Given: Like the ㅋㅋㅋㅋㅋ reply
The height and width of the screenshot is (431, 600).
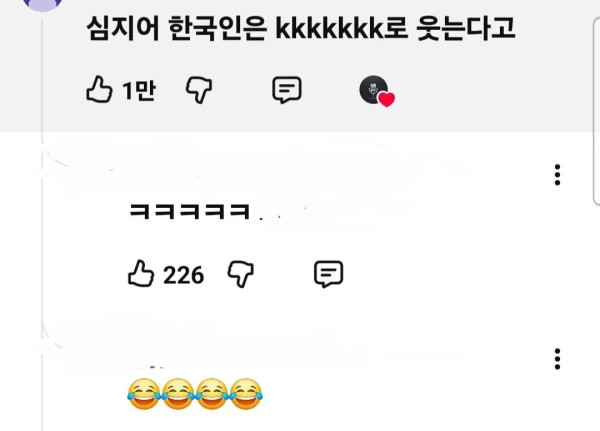Looking at the screenshot, I should click(141, 273).
